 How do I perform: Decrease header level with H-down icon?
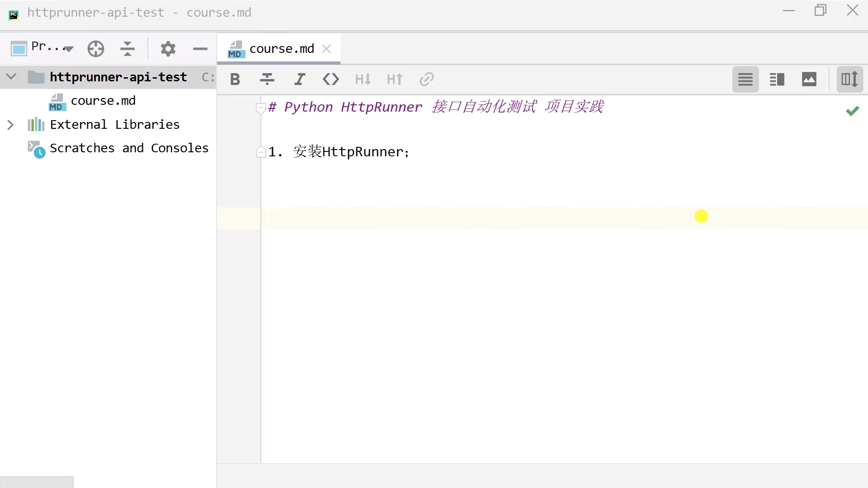tap(363, 79)
